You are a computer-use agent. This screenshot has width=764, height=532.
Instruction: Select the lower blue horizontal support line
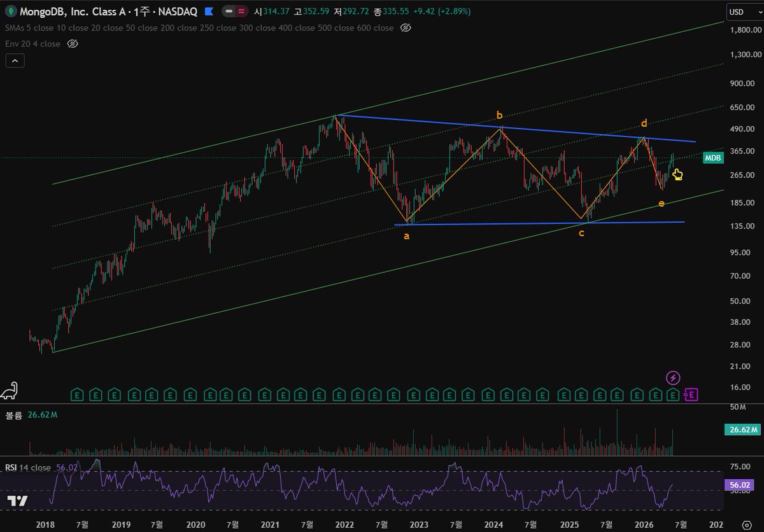coord(539,223)
